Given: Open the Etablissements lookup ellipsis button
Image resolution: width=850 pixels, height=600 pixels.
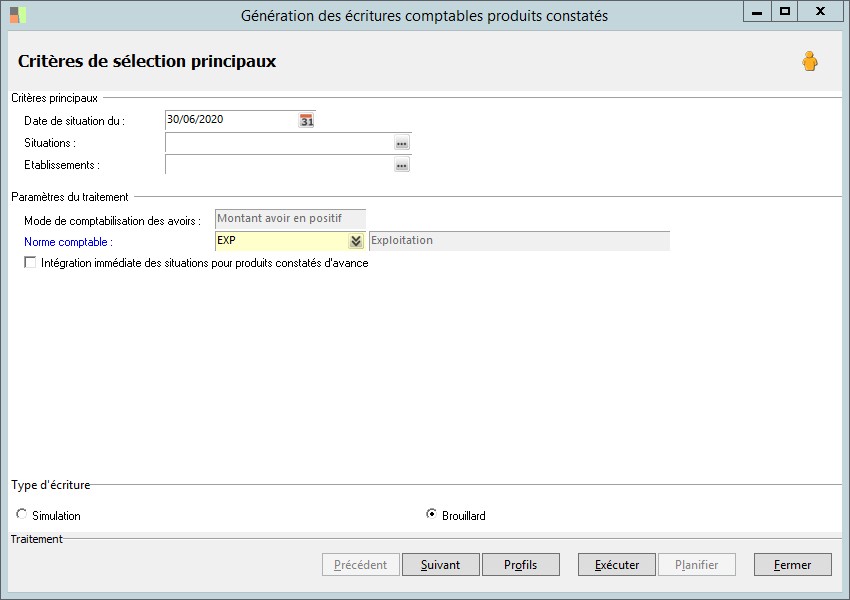Looking at the screenshot, I should coord(402,165).
